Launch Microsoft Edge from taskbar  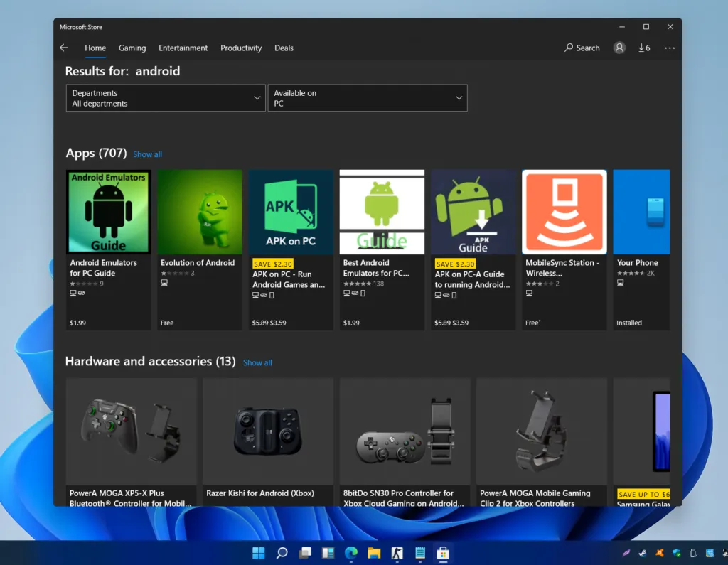351,553
